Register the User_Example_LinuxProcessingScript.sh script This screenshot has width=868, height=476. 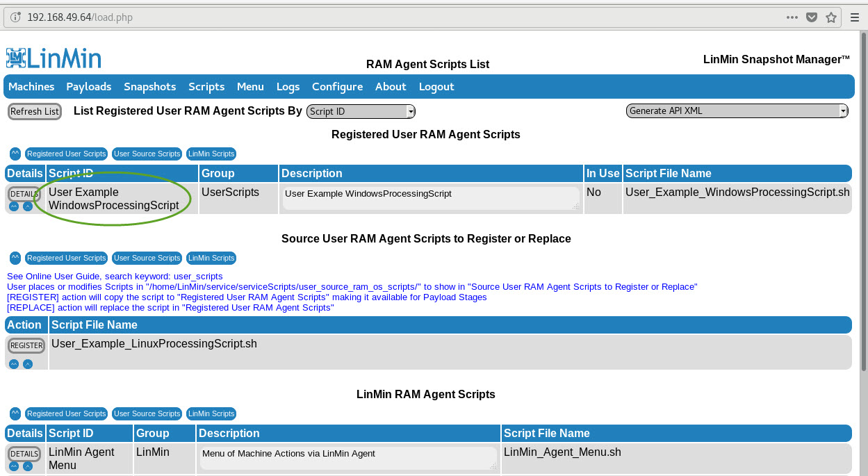(x=26, y=345)
